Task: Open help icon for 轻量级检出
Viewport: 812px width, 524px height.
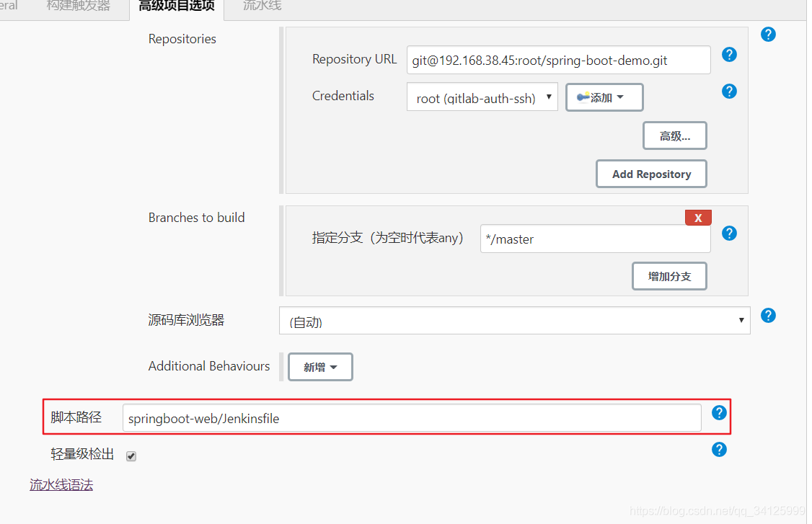Action: [x=719, y=450]
